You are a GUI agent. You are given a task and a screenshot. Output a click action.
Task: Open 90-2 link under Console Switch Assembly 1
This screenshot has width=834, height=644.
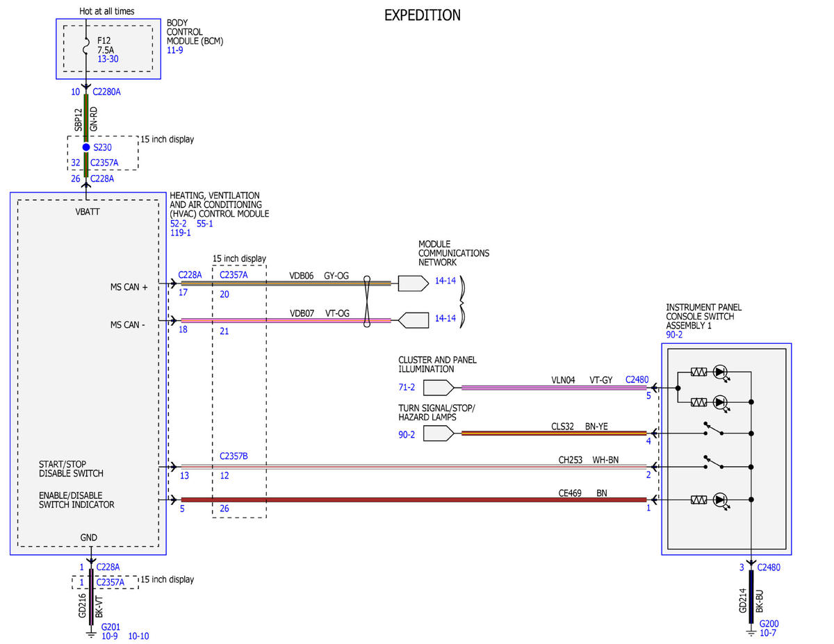(674, 335)
